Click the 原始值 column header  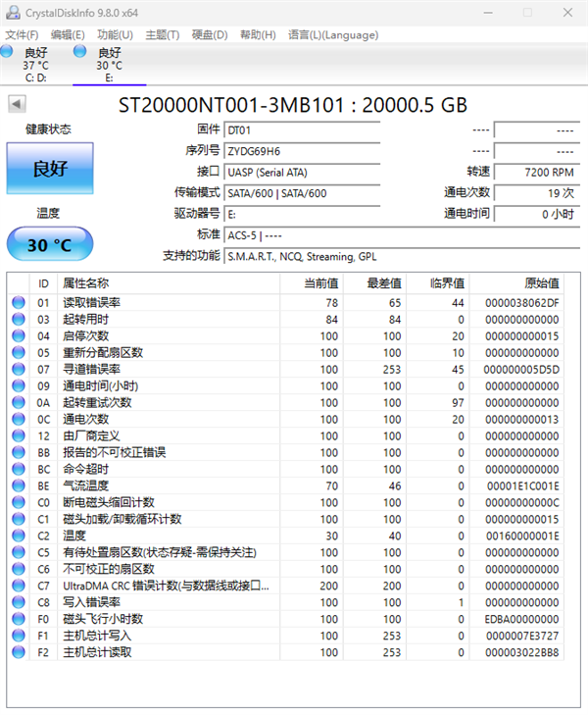516,283
